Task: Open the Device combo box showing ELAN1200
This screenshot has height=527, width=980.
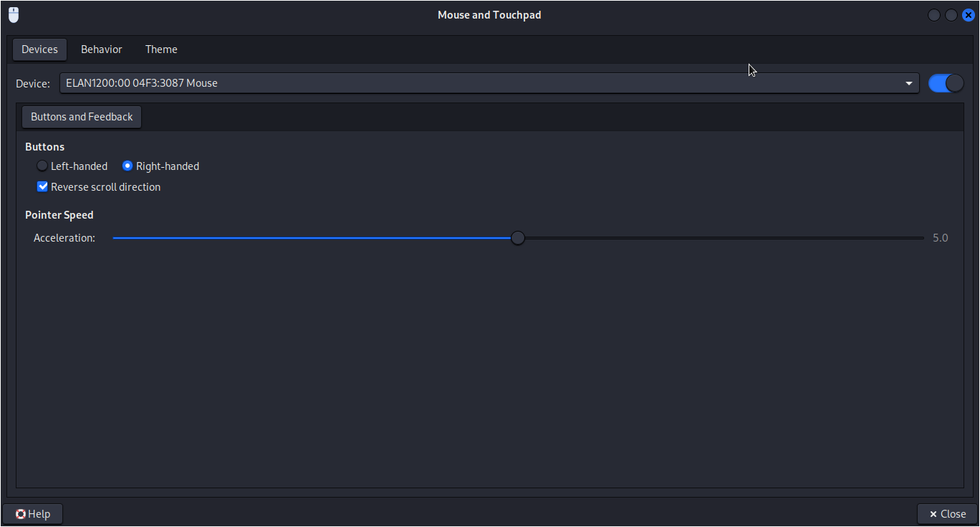Action: (x=480, y=83)
